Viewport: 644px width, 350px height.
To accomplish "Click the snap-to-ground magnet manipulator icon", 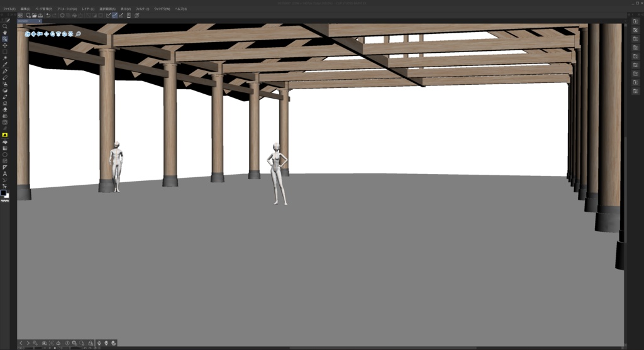I will point(78,34).
